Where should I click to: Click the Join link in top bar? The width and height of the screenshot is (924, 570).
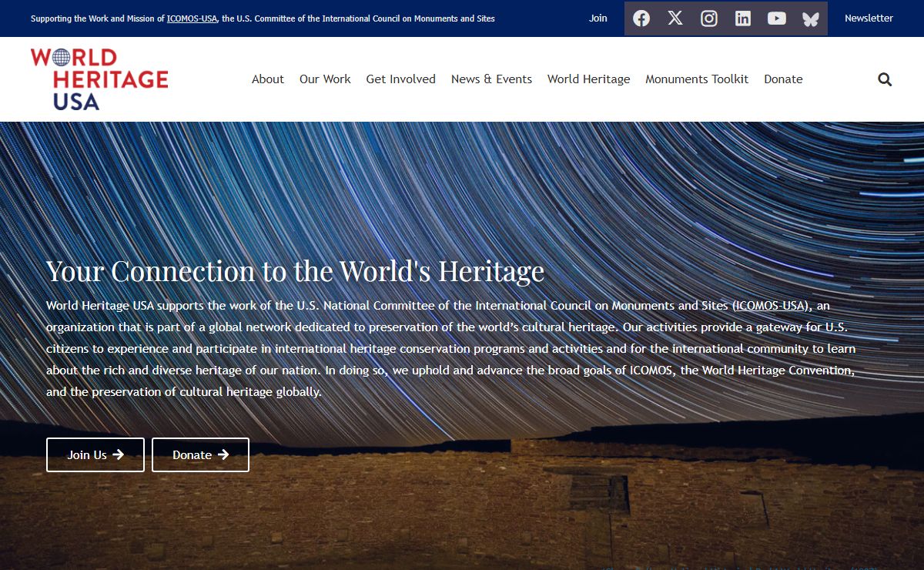click(598, 18)
